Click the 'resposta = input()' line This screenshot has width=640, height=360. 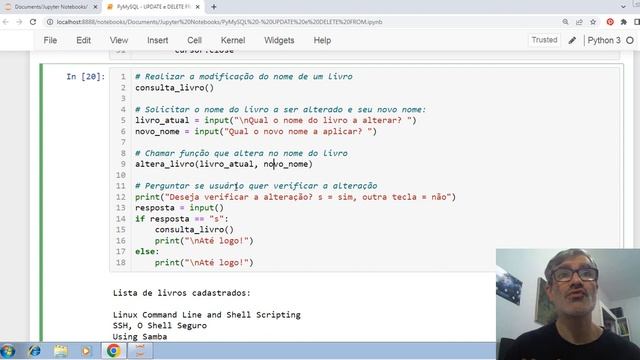click(180, 208)
